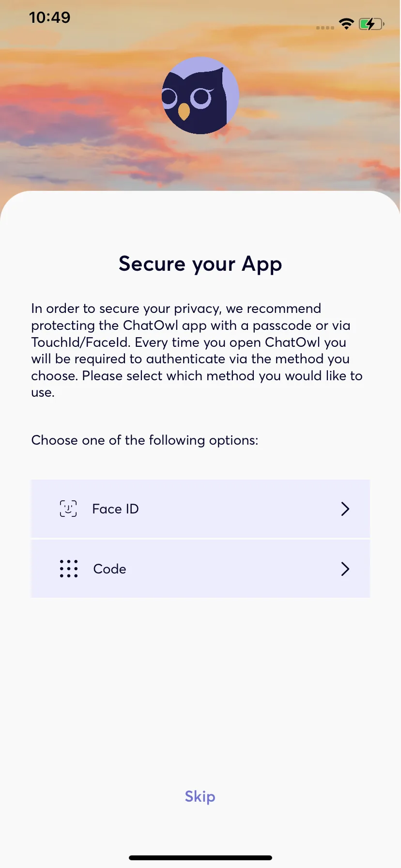The height and width of the screenshot is (868, 401).
Task: Skip the security setup
Action: 200,796
